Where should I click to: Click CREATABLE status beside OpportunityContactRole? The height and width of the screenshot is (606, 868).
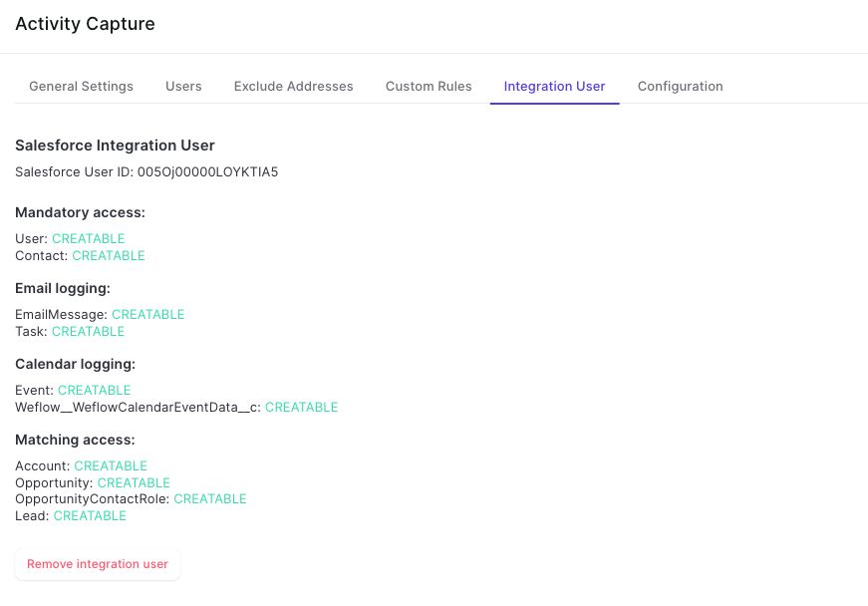pos(210,499)
